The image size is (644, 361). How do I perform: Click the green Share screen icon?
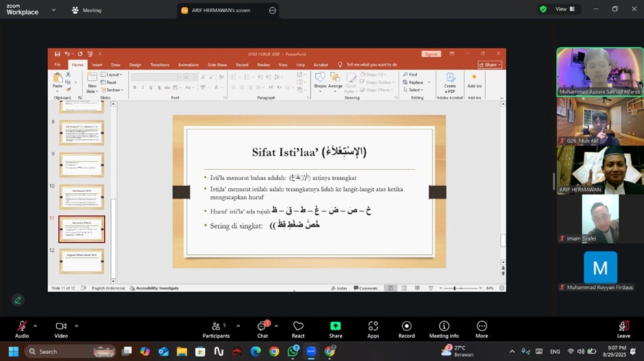[x=335, y=329]
